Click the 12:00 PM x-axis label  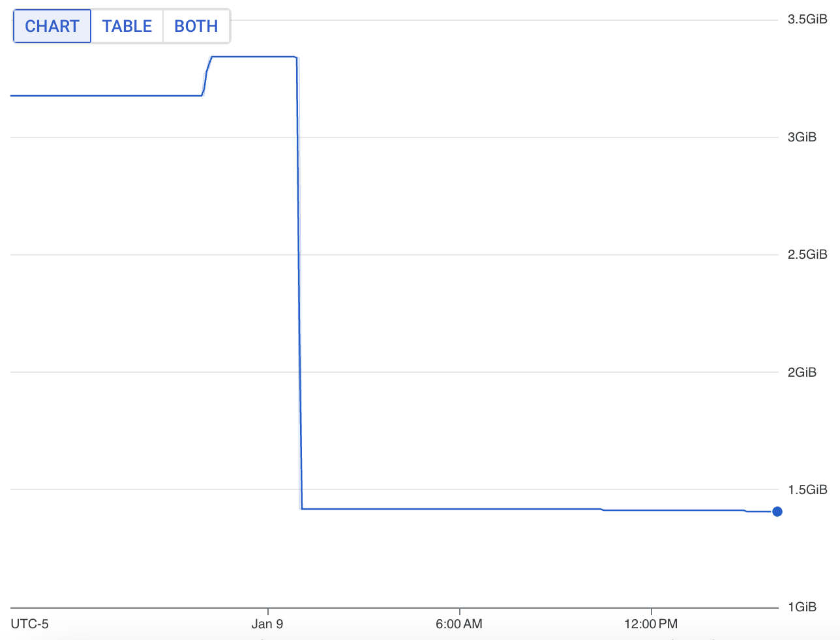650,624
